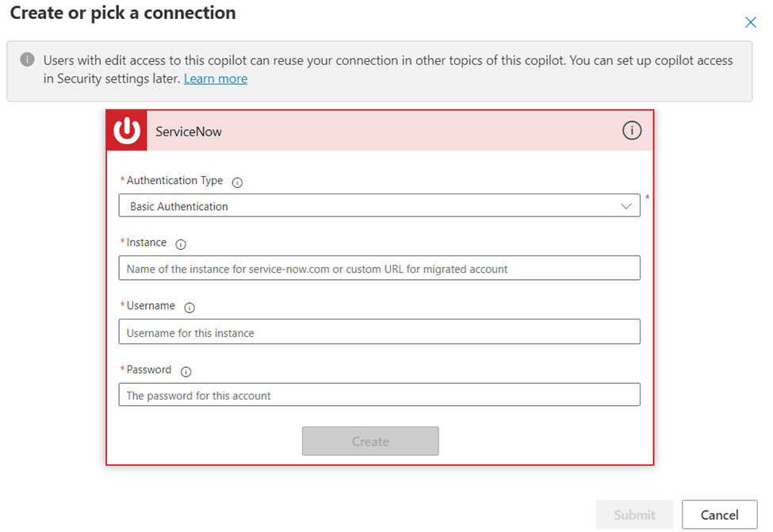773x532 pixels.
Task: Click the Create or pick a connection heading
Action: (x=123, y=13)
